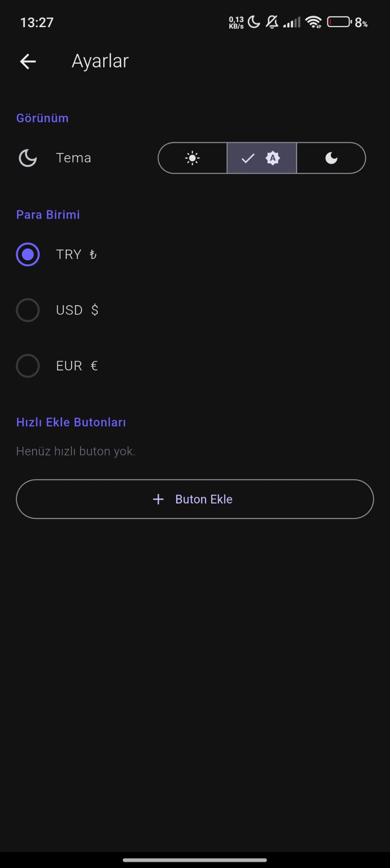Image resolution: width=390 pixels, height=868 pixels.
Task: Switch to dark theme moon segment
Action: (x=331, y=158)
